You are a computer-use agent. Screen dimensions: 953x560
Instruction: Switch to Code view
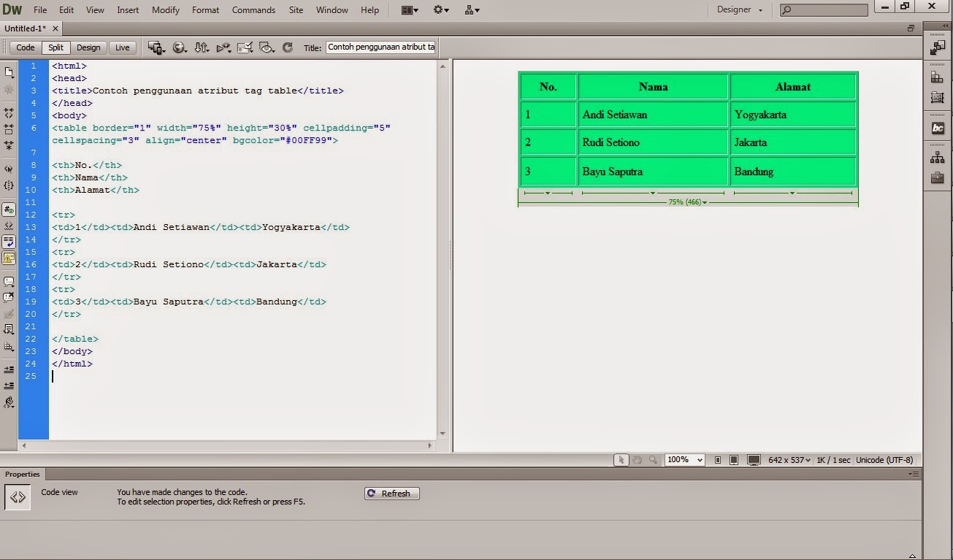[x=26, y=47]
